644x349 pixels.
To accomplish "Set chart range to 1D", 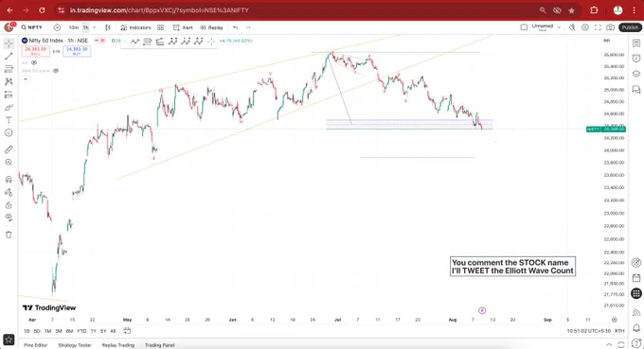I will coord(27,331).
